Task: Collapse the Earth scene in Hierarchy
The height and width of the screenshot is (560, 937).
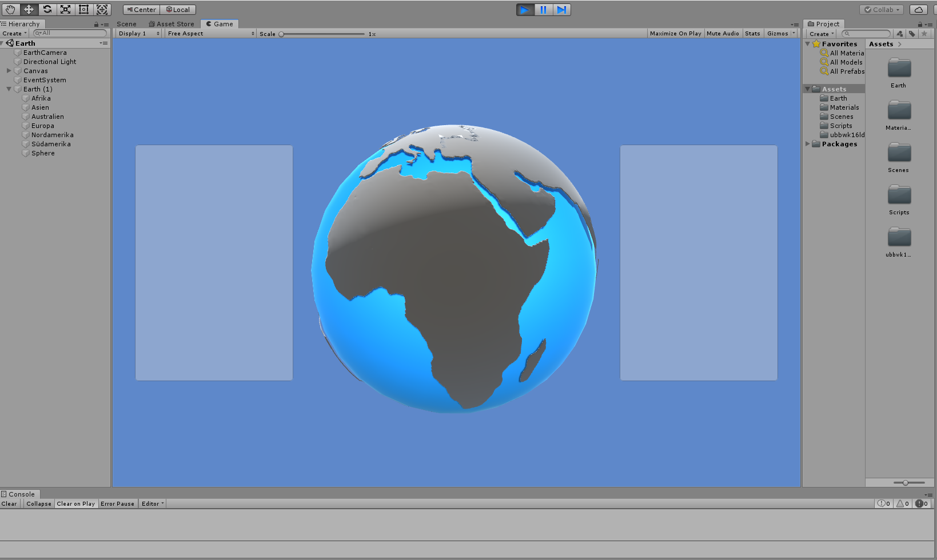Action: (3, 43)
